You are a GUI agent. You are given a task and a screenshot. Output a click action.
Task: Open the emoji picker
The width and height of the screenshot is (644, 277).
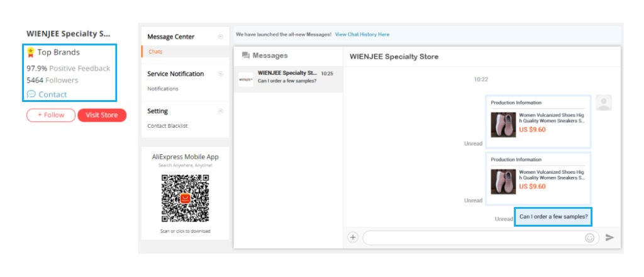590,238
